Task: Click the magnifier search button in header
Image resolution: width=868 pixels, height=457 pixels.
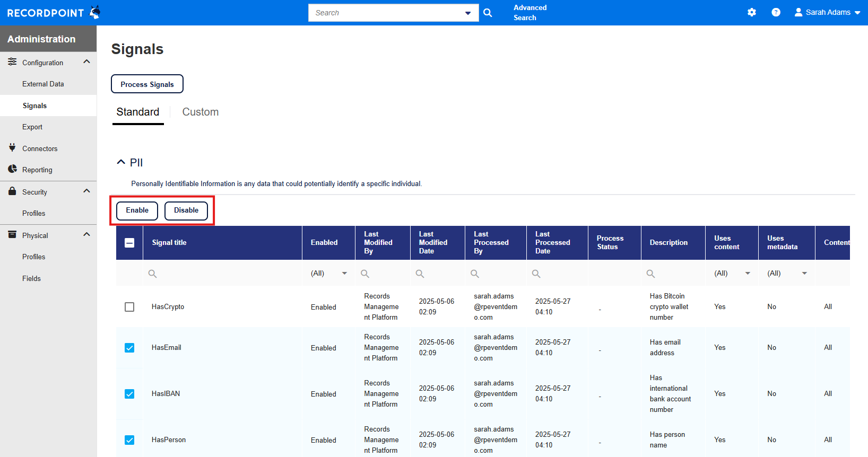Action: click(x=488, y=13)
